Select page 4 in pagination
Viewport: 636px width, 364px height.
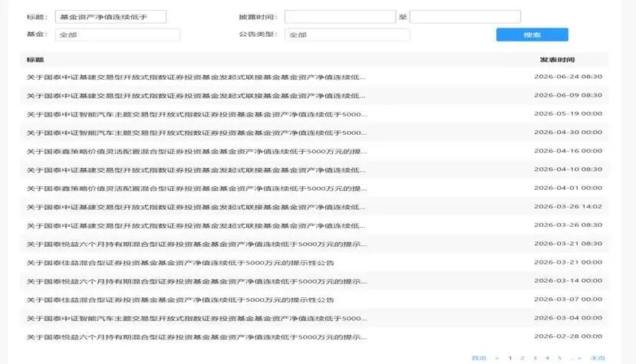pyautogui.click(x=548, y=358)
